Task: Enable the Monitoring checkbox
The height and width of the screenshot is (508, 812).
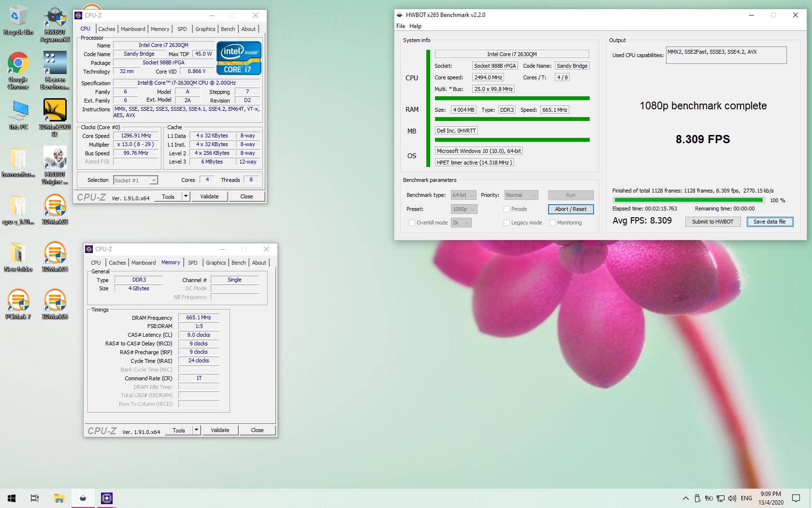Action: click(552, 223)
